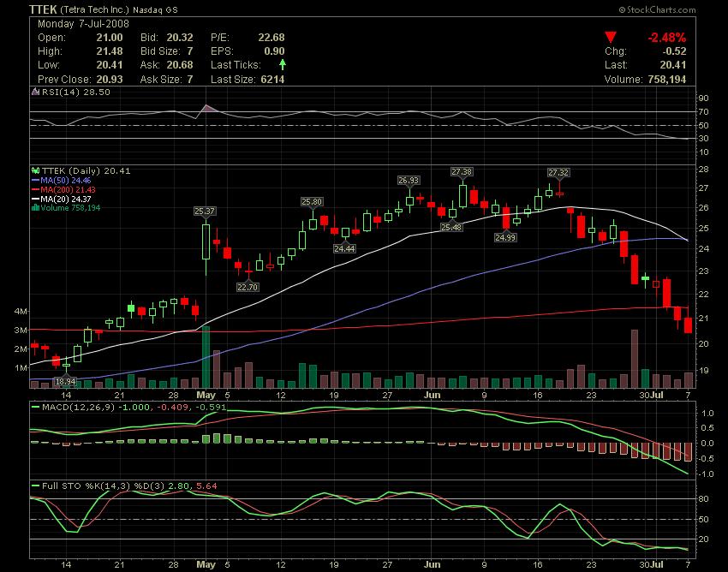The image size is (728, 572).
Task: Click the MA(50) 24.46 legend text
Action: coord(65,181)
